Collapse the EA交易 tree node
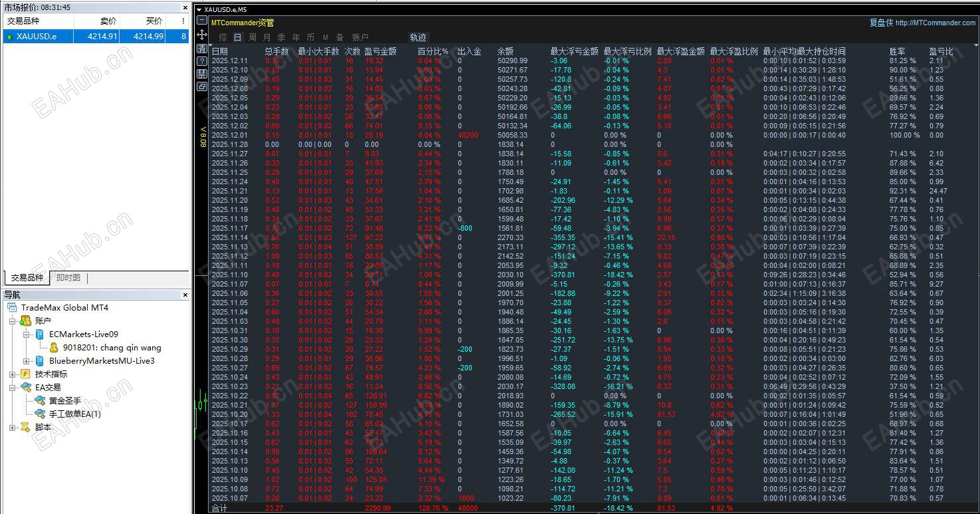The image size is (980, 514). click(x=13, y=388)
